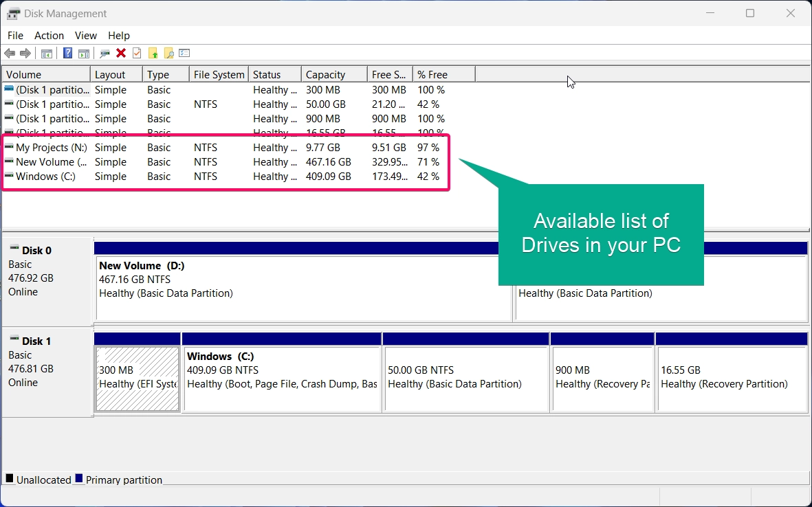The width and height of the screenshot is (812, 507).
Task: Select the New Volume row in volume list
Action: (x=226, y=162)
